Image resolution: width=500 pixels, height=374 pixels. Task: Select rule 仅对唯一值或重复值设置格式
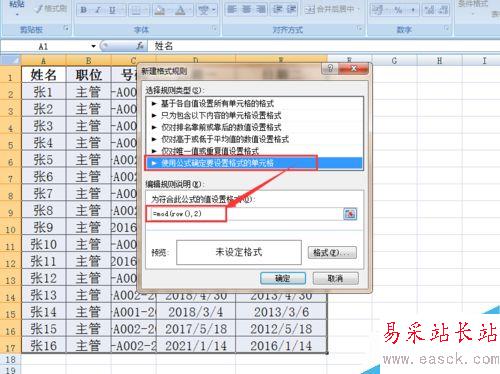click(210, 151)
